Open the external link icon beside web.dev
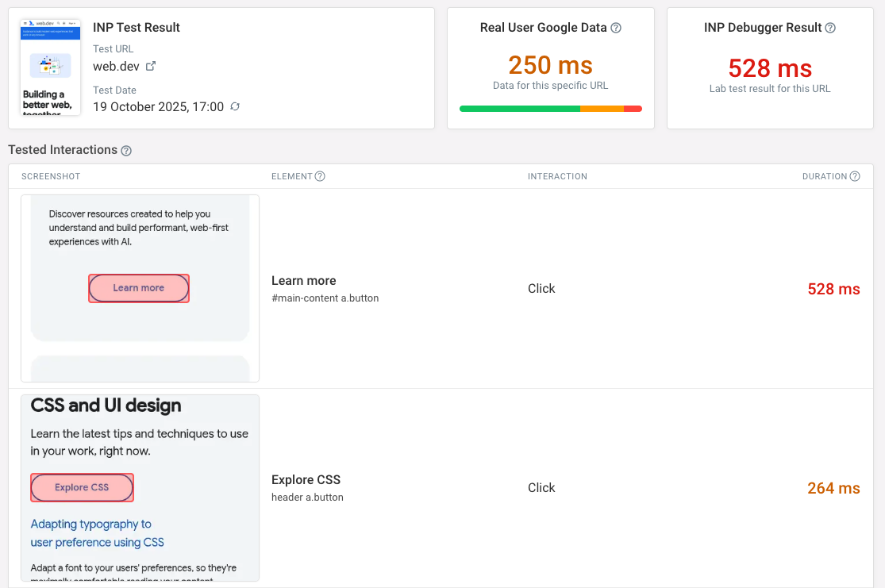This screenshot has height=588, width=885. (151, 66)
